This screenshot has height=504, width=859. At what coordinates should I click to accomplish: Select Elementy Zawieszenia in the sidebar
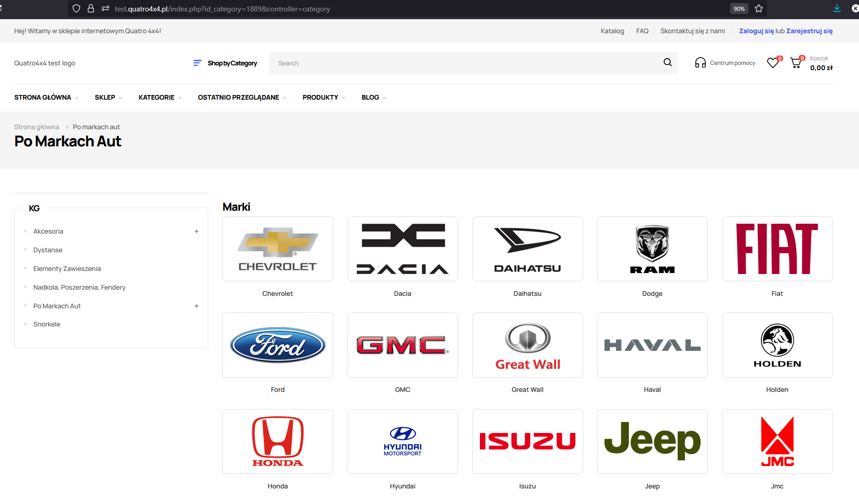[67, 268]
